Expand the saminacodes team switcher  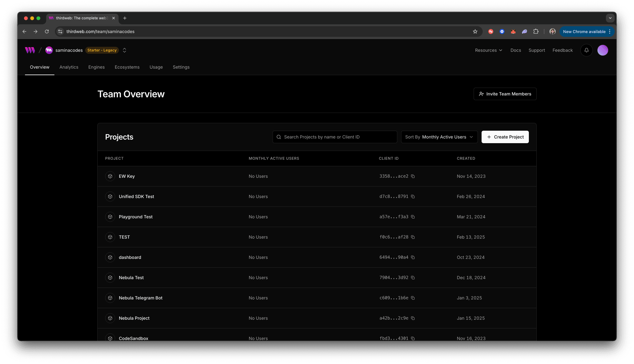coord(124,50)
